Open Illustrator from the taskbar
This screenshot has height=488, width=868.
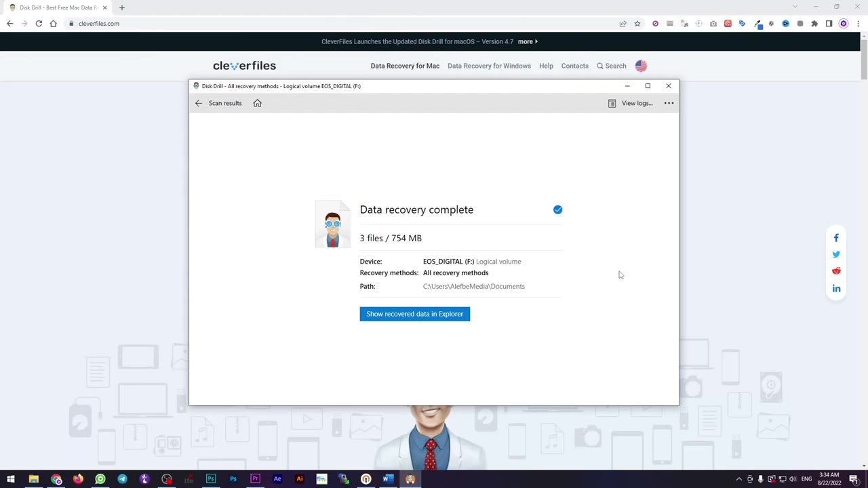click(x=299, y=479)
